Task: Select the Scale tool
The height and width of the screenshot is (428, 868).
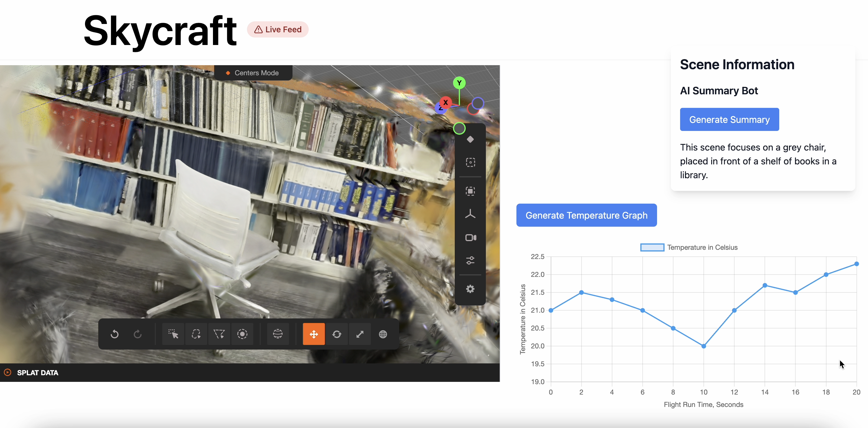Action: (361, 334)
